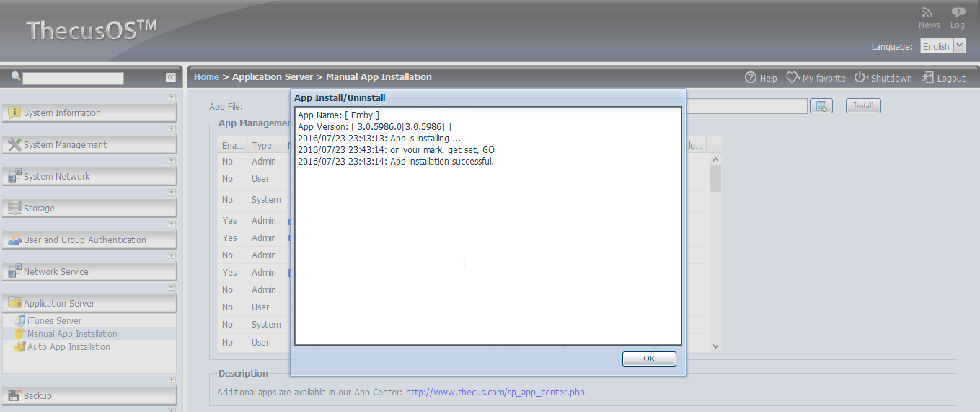Collapse the sidebar with the double-arrow icon
Viewport: 980px width, 412px height.
click(x=170, y=77)
